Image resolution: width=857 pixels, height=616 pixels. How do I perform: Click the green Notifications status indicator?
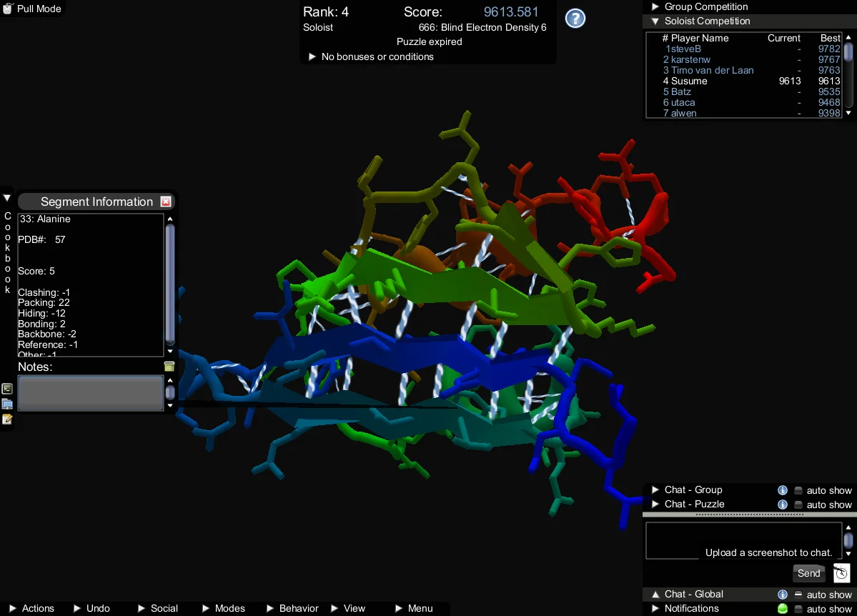783,609
